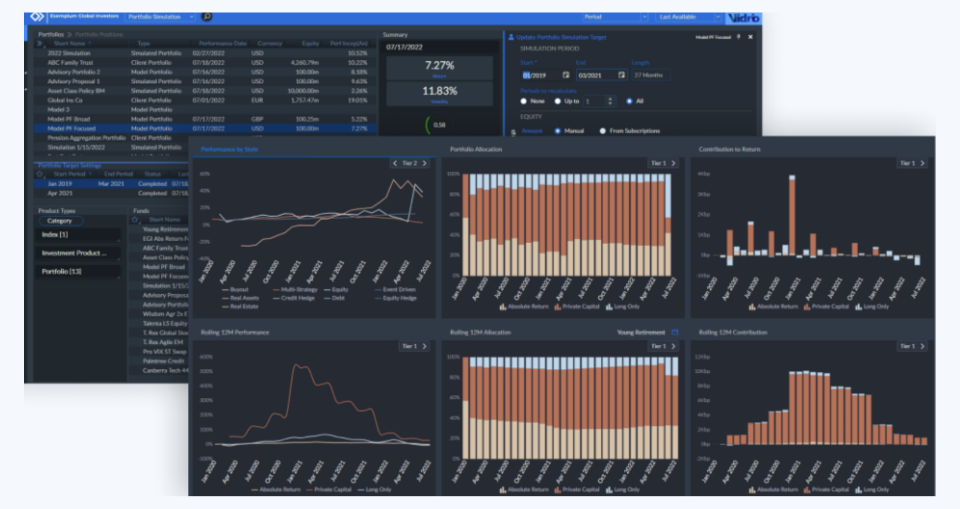This screenshot has height=509, width=960.
Task: Toggle Long Only legend icon in Portfolio Allocation
Action: [x=609, y=306]
